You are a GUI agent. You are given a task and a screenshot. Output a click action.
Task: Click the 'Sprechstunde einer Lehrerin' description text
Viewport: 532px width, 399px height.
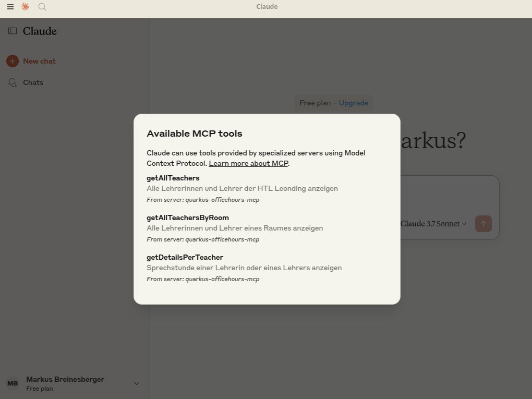(244, 268)
